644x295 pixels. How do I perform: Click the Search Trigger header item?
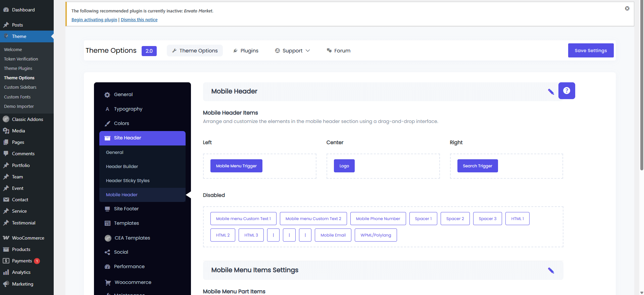(x=477, y=166)
